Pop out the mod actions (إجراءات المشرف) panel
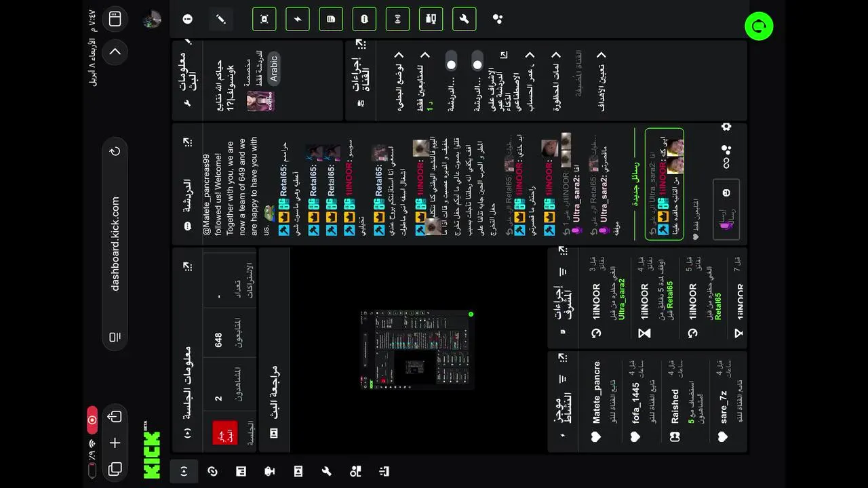This screenshot has height=488, width=868. 563,251
